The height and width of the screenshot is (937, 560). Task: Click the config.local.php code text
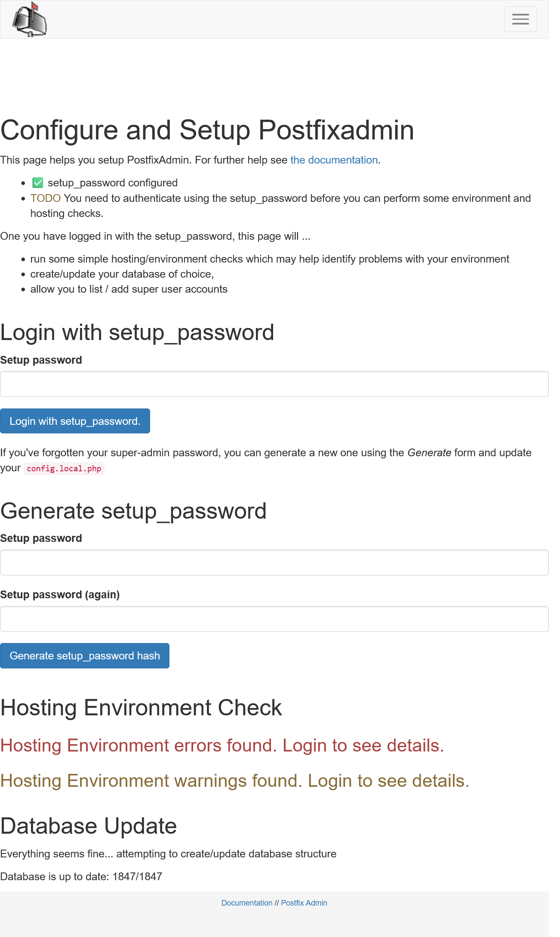point(64,468)
